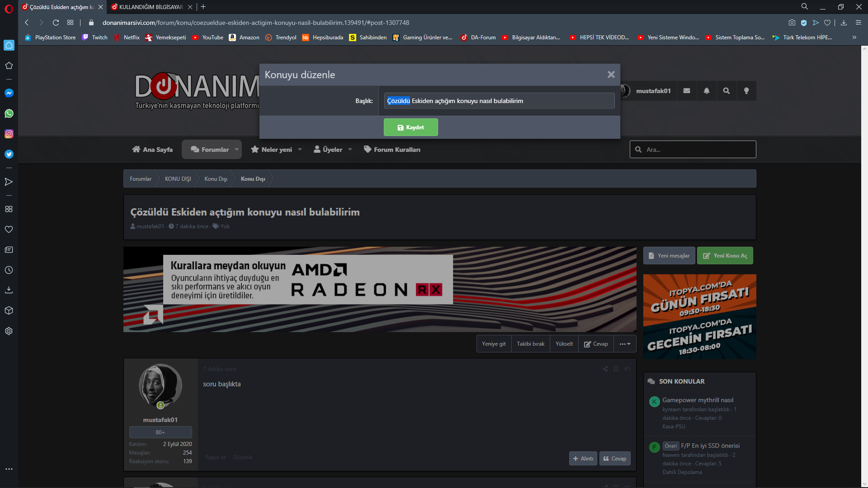Take a snapshot with the camera icon
The image size is (868, 488).
pos(792,23)
